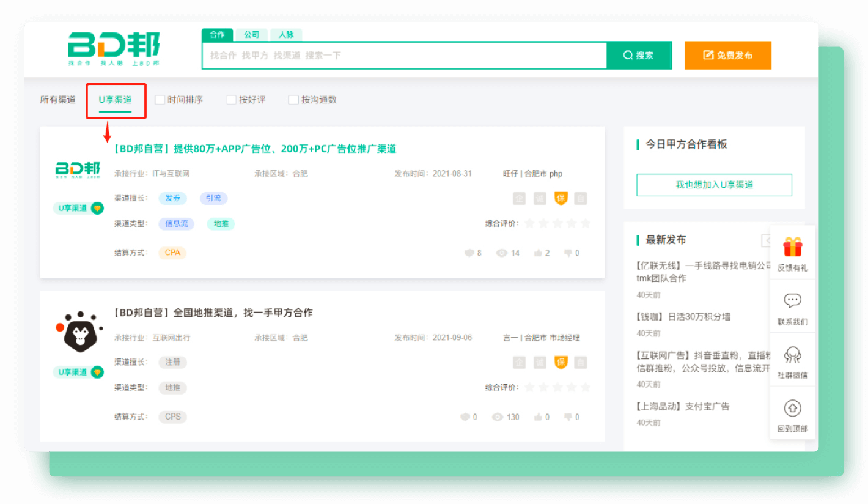Image resolution: width=868 pixels, height=504 pixels.
Task: Click the orange 免费发布 button
Action: coord(728,55)
